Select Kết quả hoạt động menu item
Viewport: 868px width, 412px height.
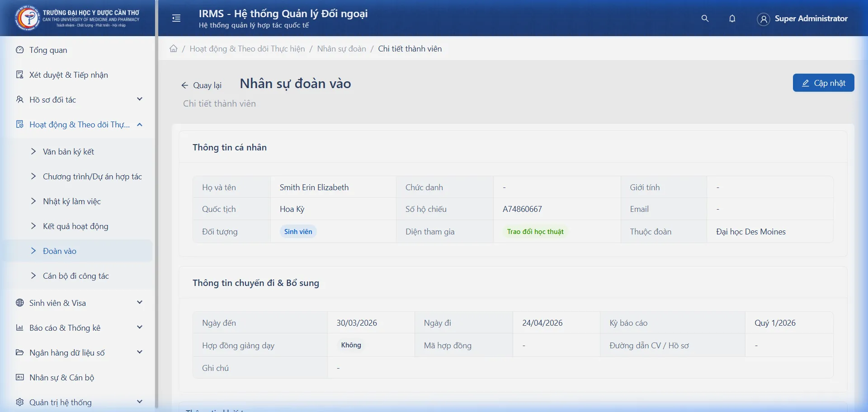(75, 226)
